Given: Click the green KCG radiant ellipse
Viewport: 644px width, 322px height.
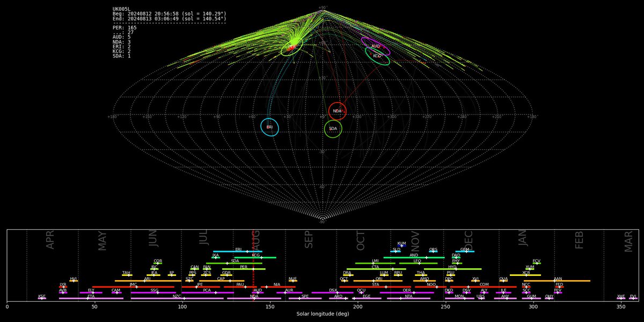Looking at the screenshot, I should [377, 56].
